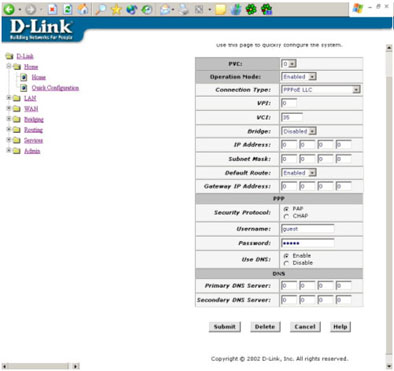The image size is (394, 371).
Task: Click the Delete button
Action: (265, 327)
